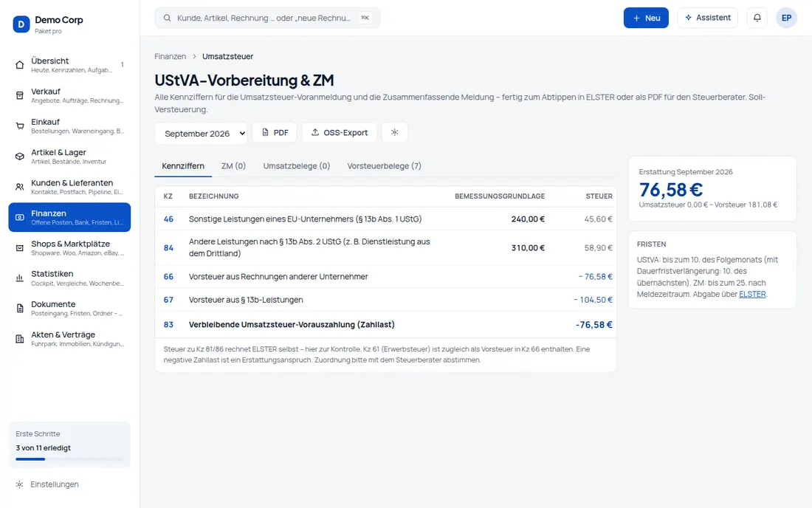
Task: Select period dropdown September 2026
Action: tap(201, 133)
